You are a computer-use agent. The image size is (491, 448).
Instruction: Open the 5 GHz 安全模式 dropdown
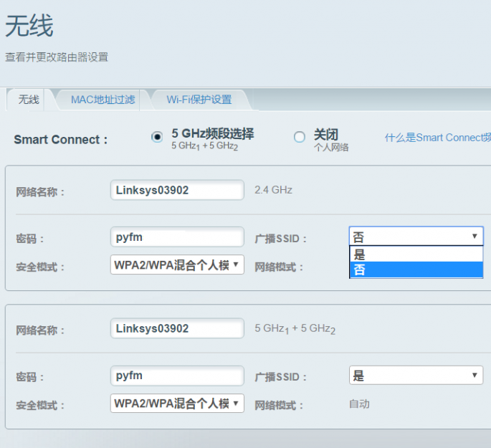(x=177, y=404)
